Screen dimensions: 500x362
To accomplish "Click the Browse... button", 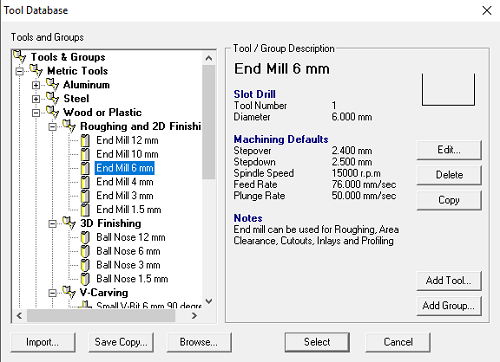I will click(199, 342).
